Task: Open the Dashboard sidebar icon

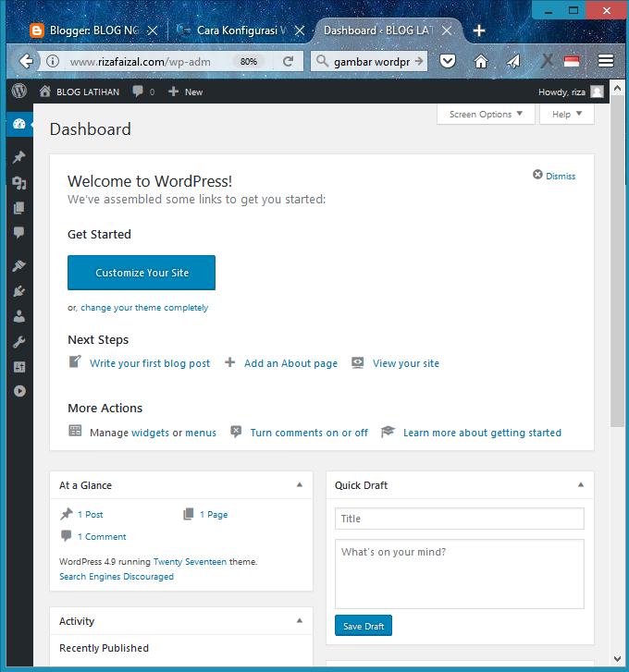Action: pos(19,124)
